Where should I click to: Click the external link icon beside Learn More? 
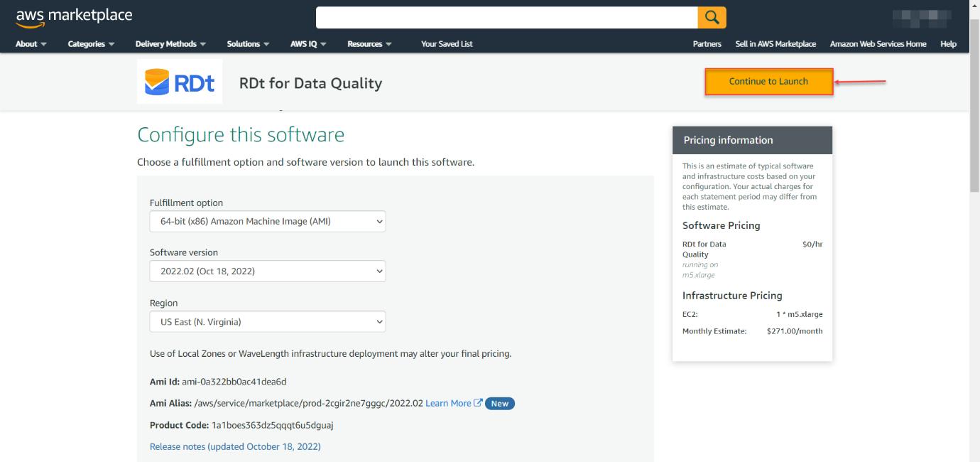tap(478, 403)
